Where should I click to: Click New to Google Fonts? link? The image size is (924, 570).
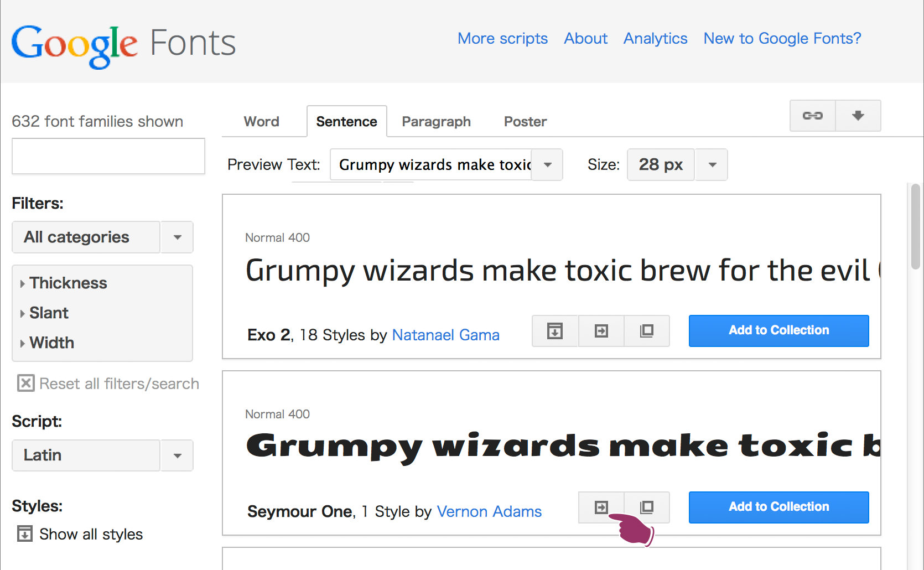click(782, 38)
